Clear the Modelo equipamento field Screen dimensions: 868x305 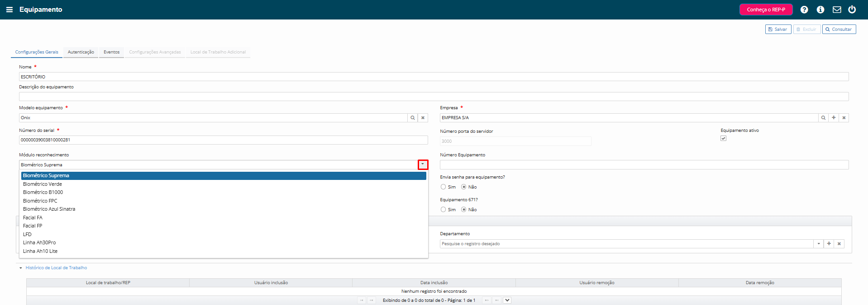pos(423,118)
